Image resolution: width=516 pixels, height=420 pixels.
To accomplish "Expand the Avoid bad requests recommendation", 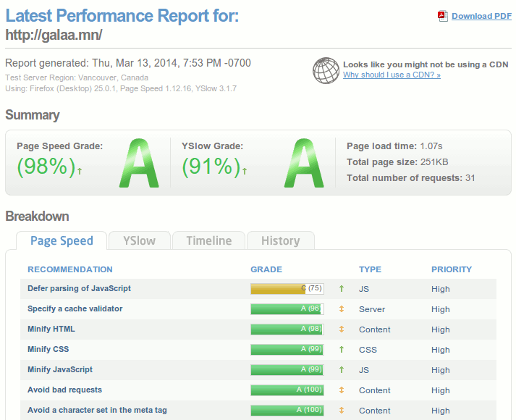I will click(x=65, y=390).
